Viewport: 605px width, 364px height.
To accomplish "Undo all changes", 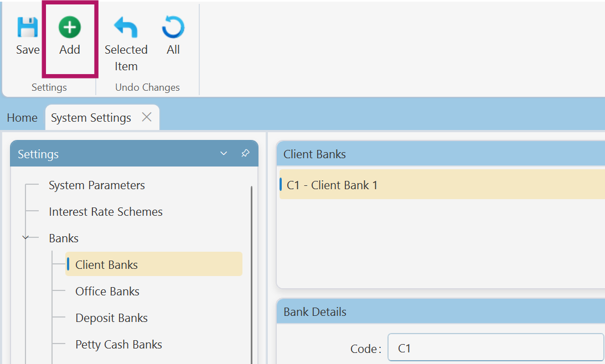I will pos(173,33).
